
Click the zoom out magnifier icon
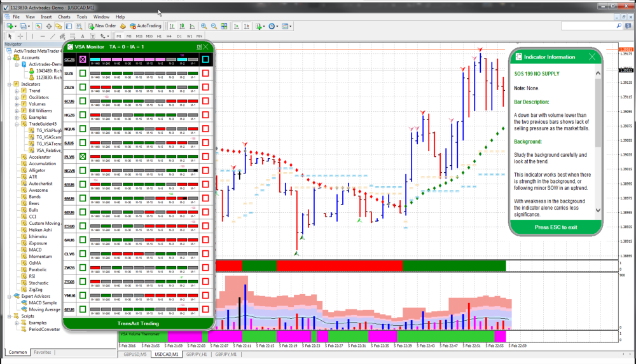coord(214,26)
